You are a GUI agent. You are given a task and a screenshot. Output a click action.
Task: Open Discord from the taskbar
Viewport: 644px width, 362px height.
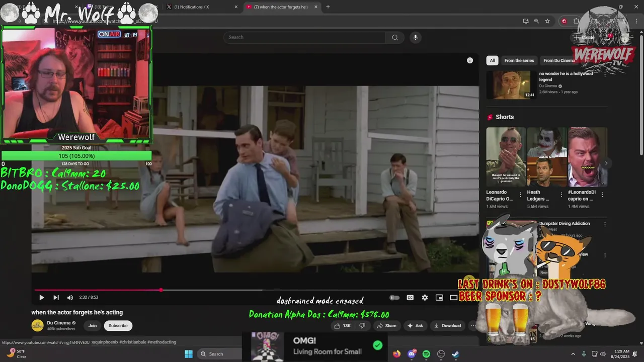[x=412, y=354]
